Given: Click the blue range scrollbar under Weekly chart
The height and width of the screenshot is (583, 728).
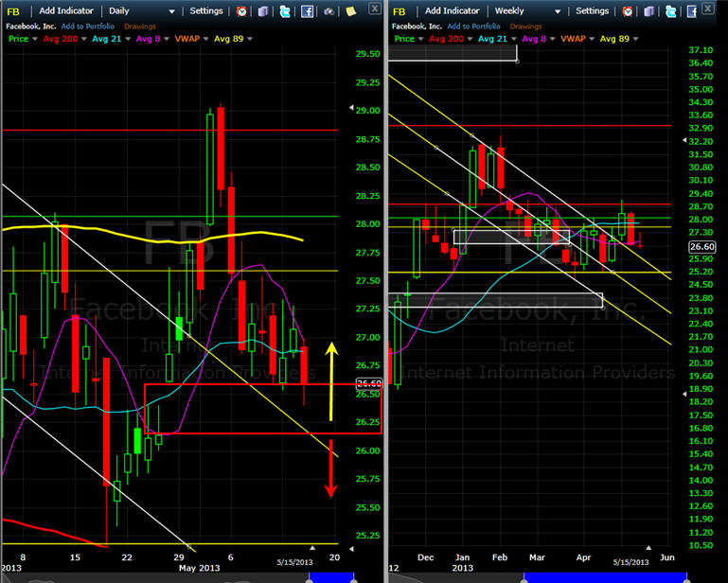Looking at the screenshot, I should (x=605, y=577).
